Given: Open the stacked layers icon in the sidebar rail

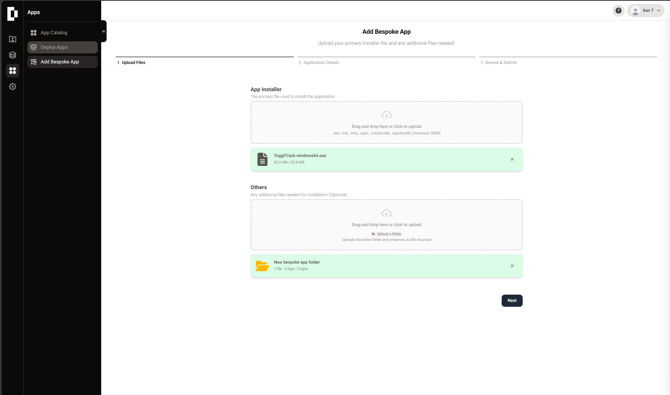Looking at the screenshot, I should (12, 55).
